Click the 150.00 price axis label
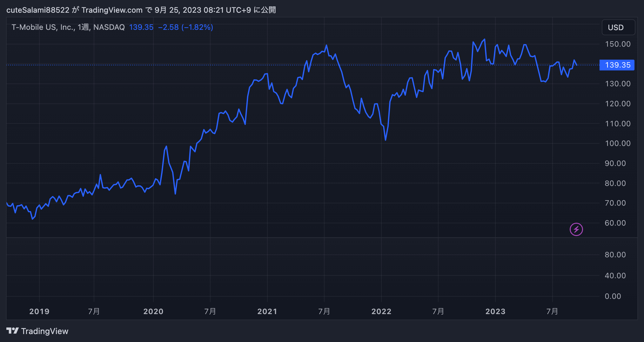The image size is (644, 342). point(618,44)
